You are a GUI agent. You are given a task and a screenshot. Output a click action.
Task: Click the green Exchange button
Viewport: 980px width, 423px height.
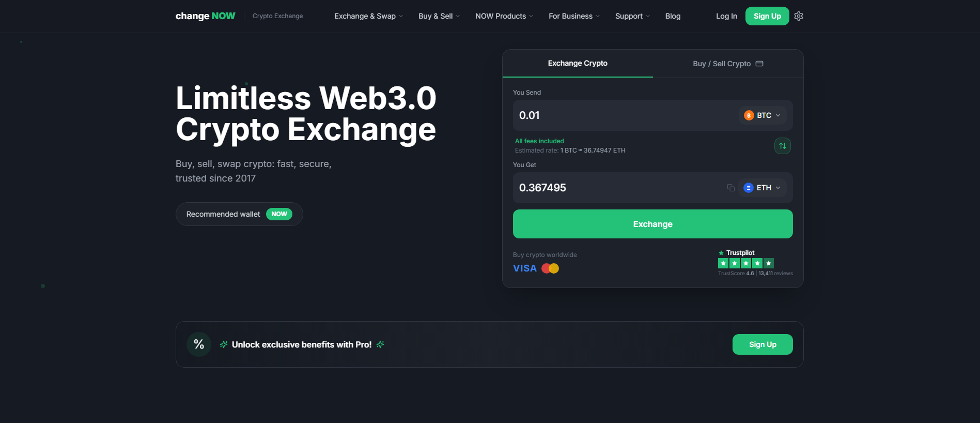pos(653,224)
